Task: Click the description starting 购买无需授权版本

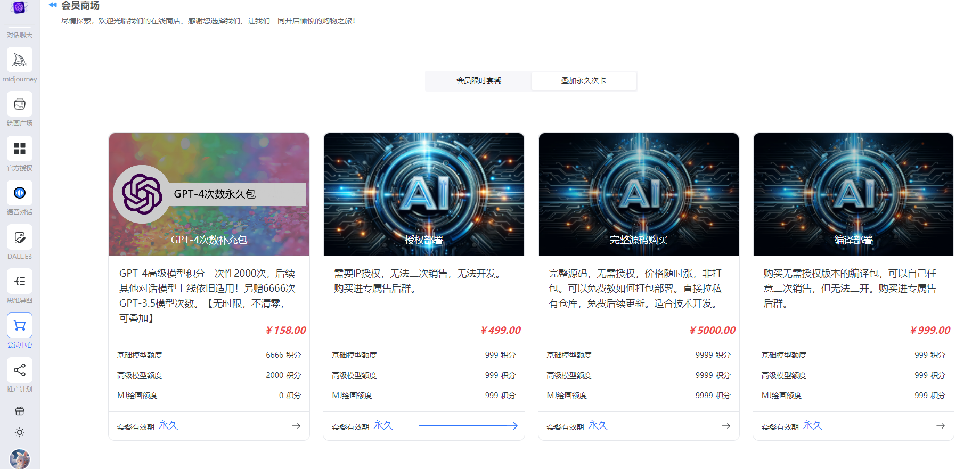Action: point(850,288)
